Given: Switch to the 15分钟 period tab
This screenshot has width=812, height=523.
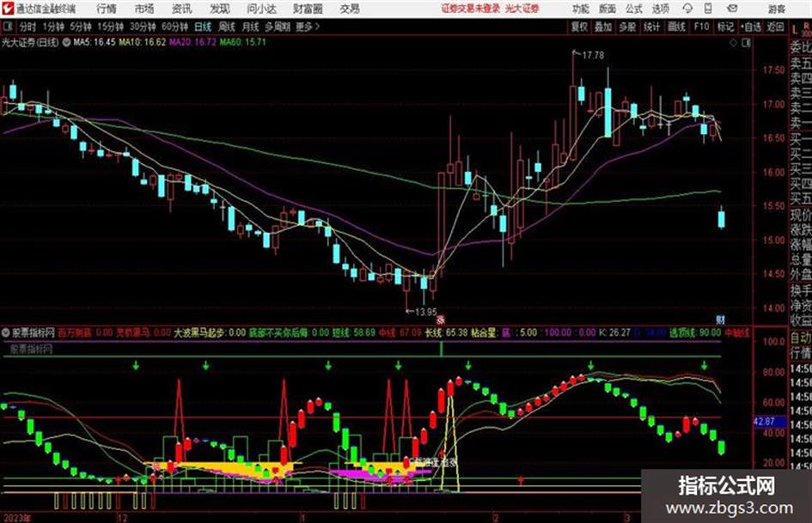Looking at the screenshot, I should coord(110,27).
